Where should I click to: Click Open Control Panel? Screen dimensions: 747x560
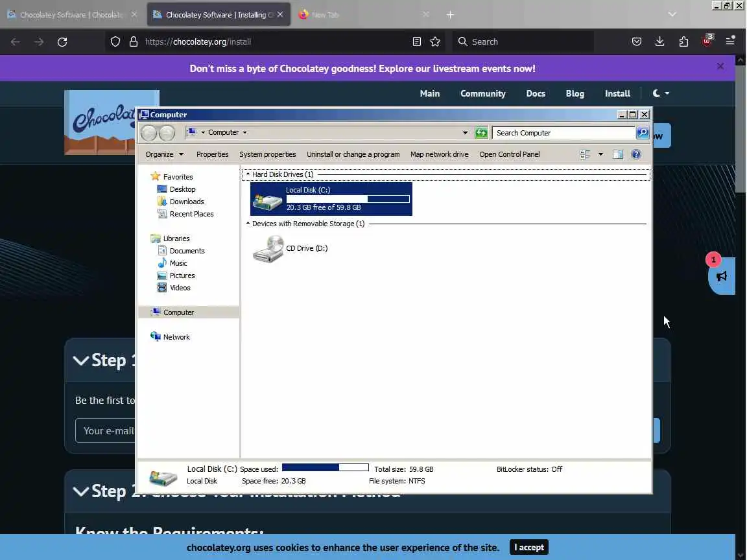(509, 154)
